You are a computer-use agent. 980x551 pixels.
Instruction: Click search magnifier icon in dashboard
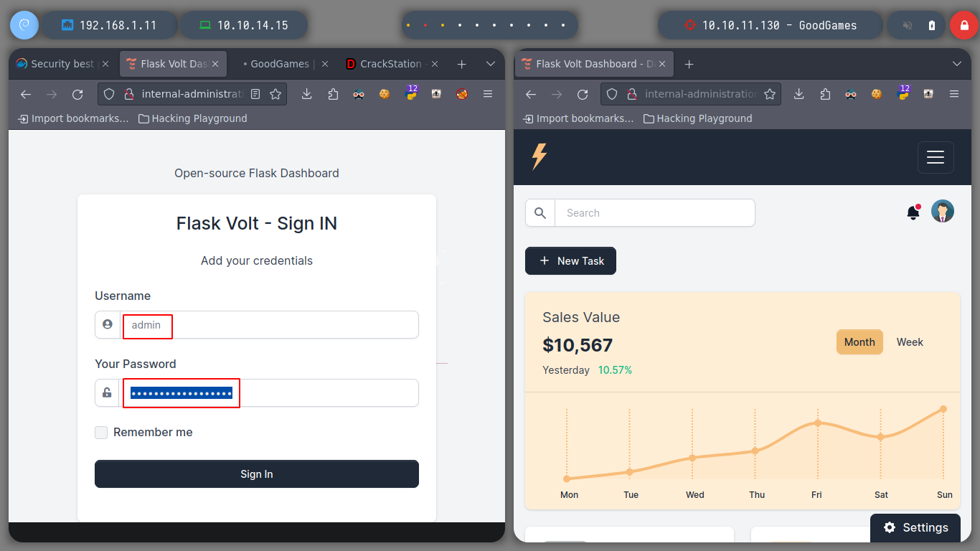[540, 213]
